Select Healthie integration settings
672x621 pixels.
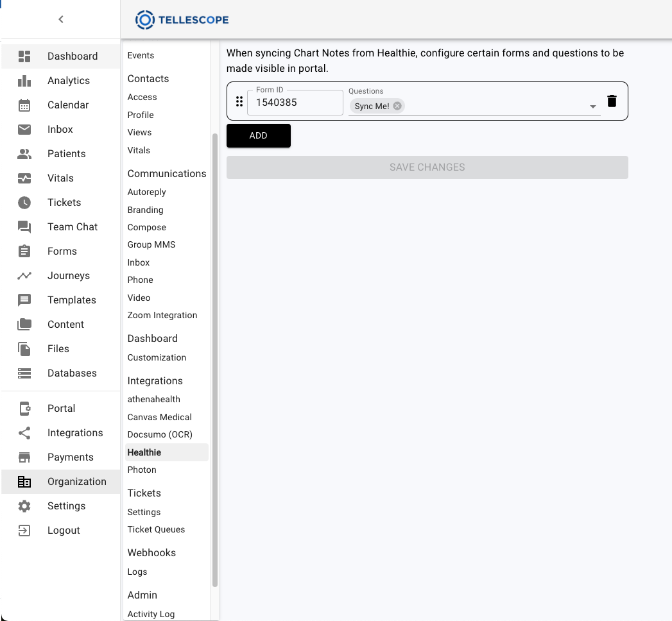pos(167,453)
